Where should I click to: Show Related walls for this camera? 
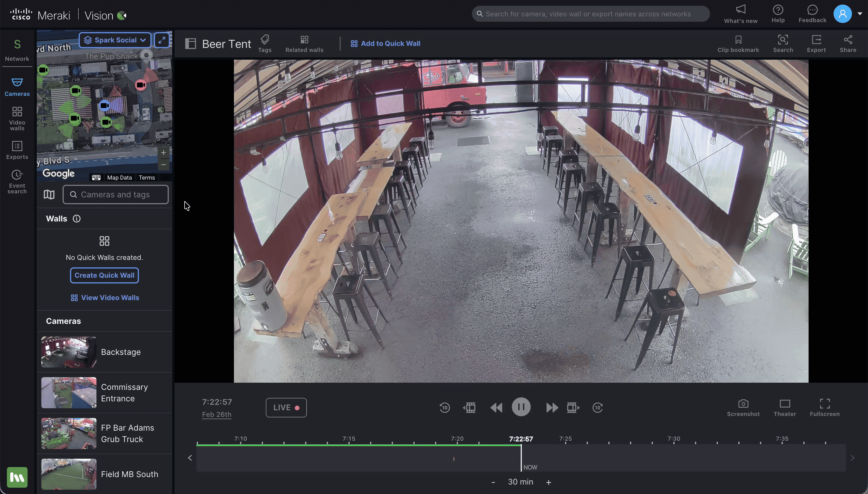click(x=304, y=43)
